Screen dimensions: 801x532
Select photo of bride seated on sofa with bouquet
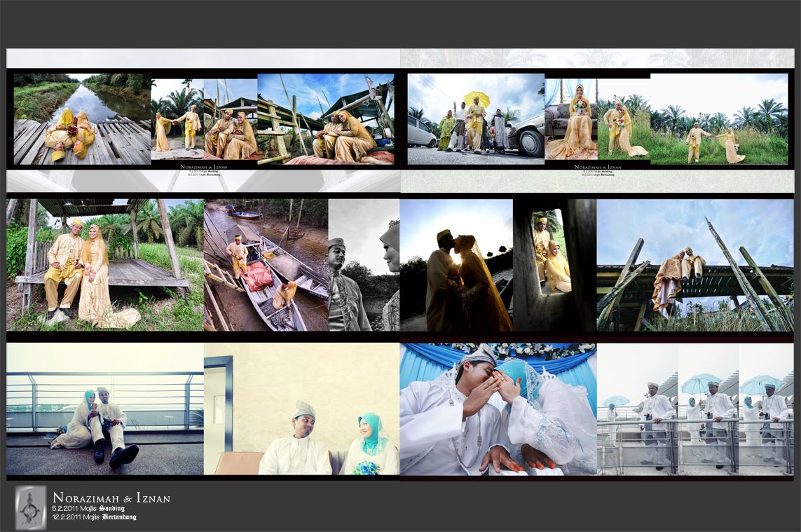(571, 119)
